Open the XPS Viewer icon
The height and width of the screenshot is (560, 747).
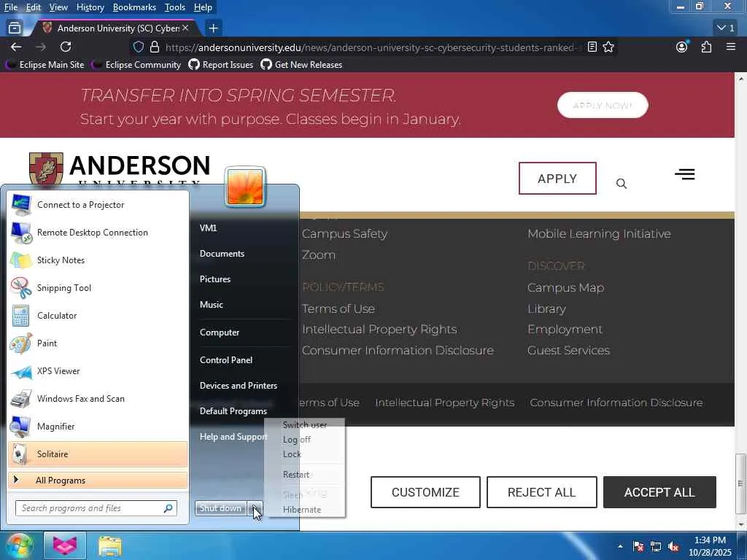click(x=21, y=371)
